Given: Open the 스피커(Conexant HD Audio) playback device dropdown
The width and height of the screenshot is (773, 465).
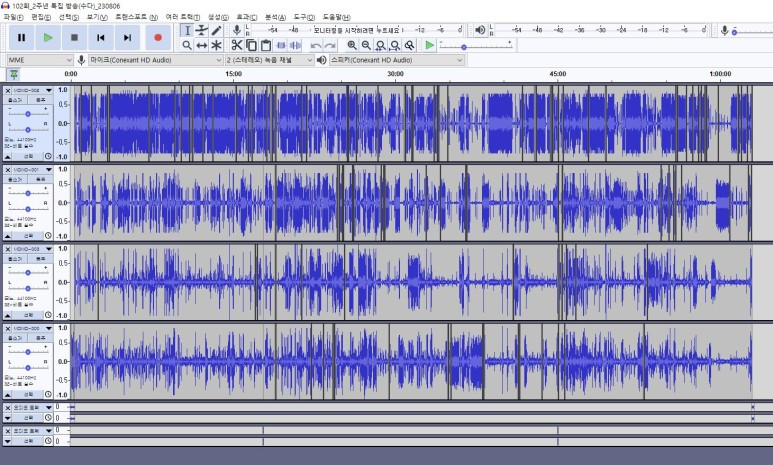Looking at the screenshot, I should pyautogui.click(x=397, y=60).
